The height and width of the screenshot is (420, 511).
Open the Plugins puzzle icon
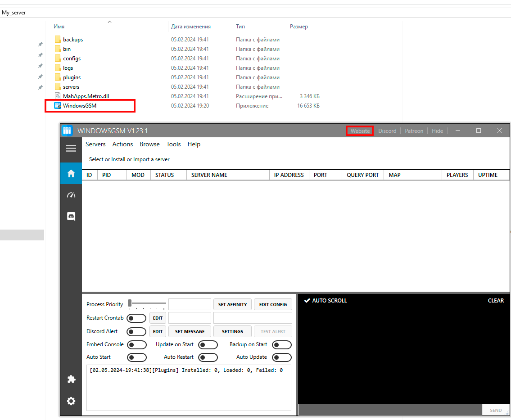71,379
